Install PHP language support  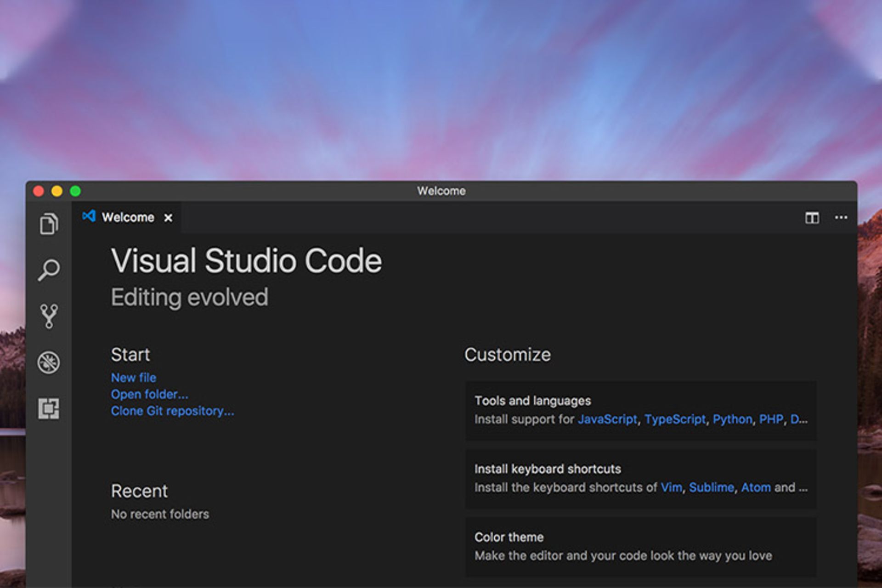771,419
